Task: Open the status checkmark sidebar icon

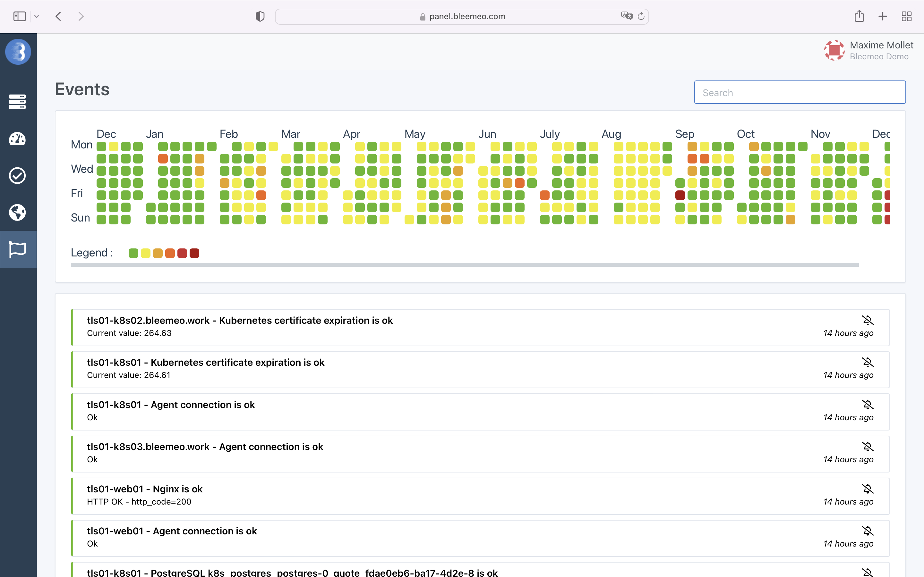Action: pyautogui.click(x=18, y=176)
